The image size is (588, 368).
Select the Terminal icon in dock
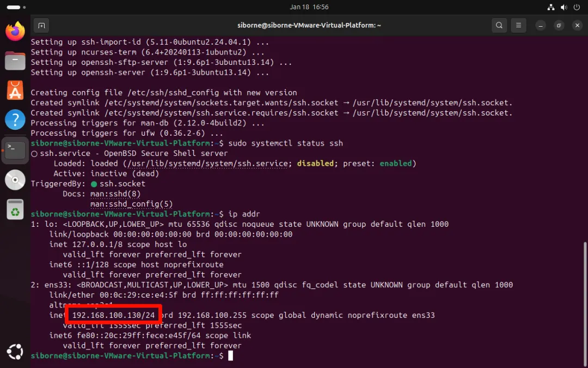point(15,150)
